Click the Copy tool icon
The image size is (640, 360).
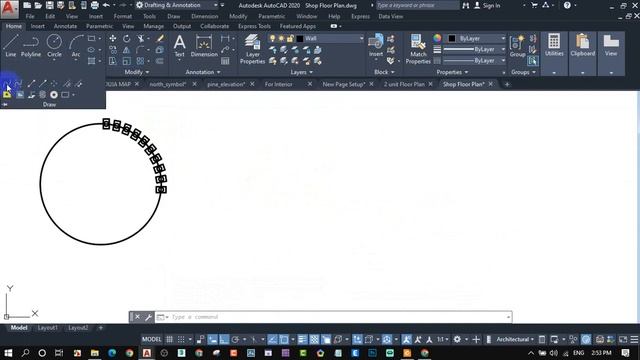click(x=113, y=50)
